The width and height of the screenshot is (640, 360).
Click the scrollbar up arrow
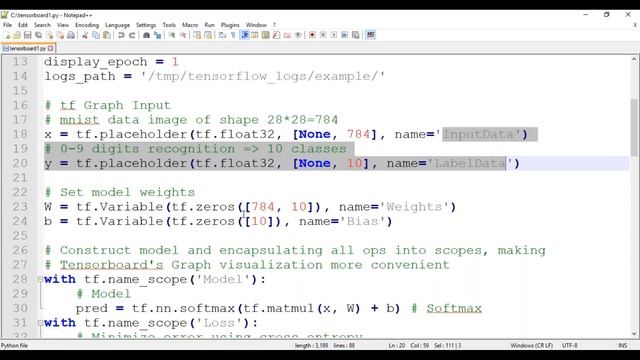634,59
